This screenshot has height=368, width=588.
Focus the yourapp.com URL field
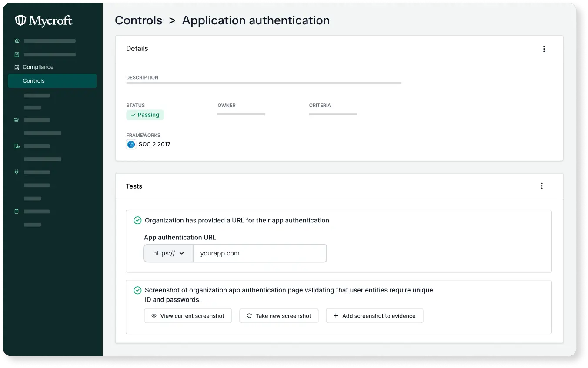pyautogui.click(x=260, y=253)
